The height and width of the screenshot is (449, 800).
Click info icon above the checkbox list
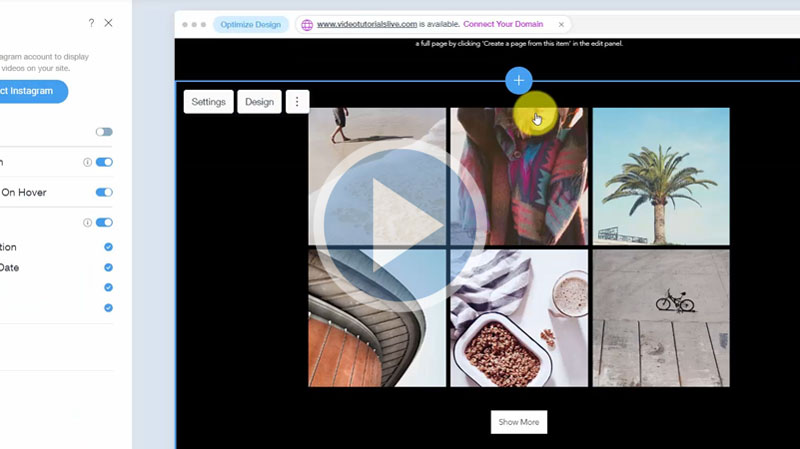click(x=87, y=223)
